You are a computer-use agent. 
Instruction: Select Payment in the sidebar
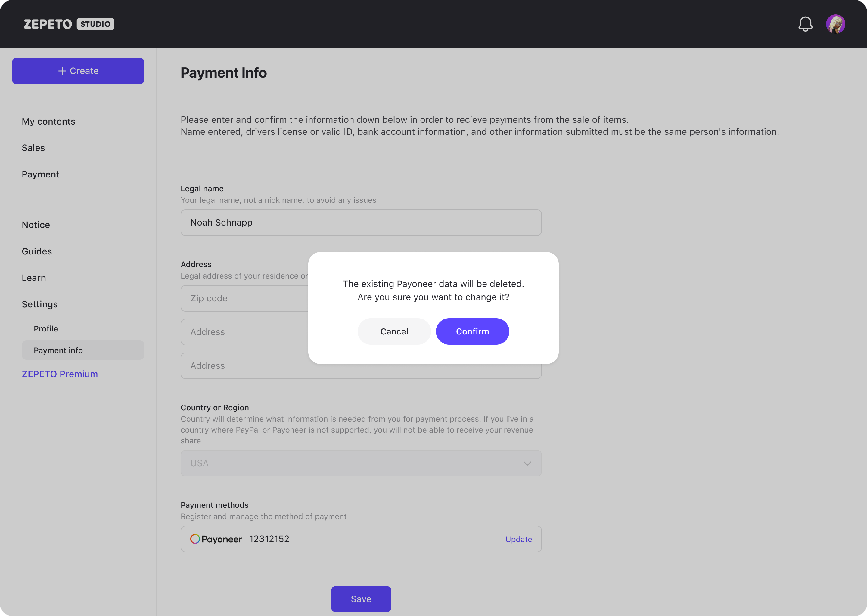pyautogui.click(x=41, y=174)
